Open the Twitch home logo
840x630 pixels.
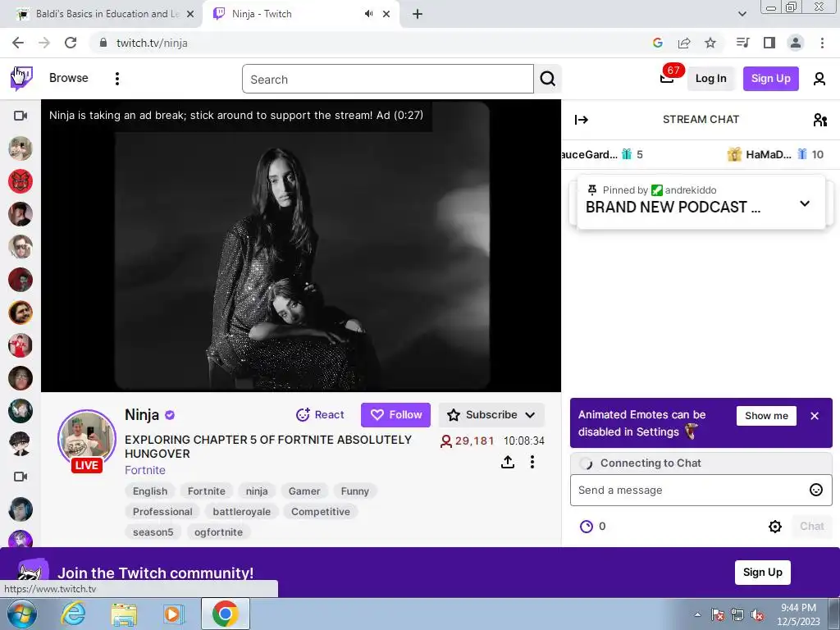point(21,78)
